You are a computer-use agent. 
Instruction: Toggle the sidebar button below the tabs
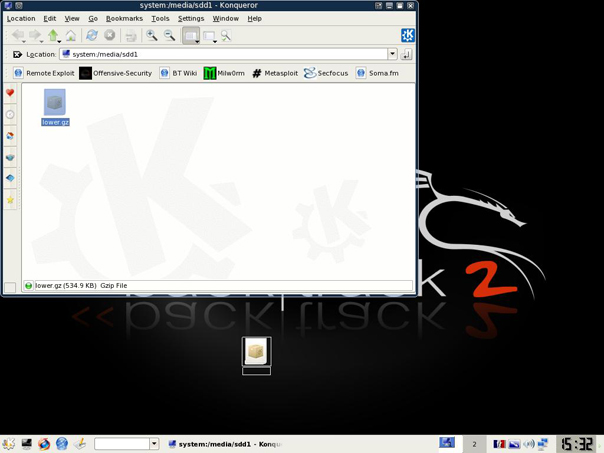point(10,287)
